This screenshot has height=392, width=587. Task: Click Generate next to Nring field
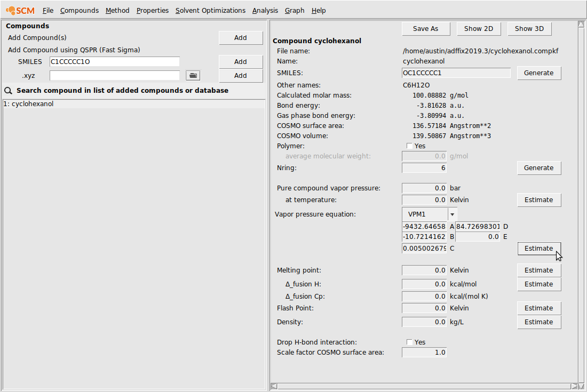[x=539, y=168]
